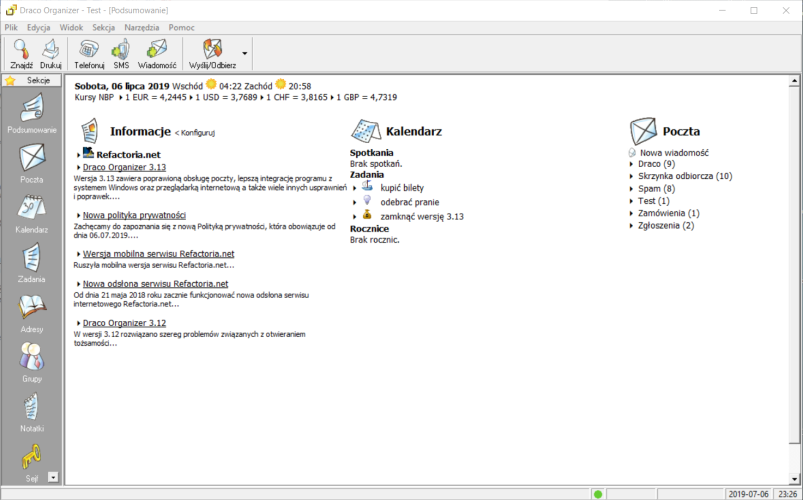Click the SMS toolbar icon
Viewport: 803px width, 500px height.
121,50
